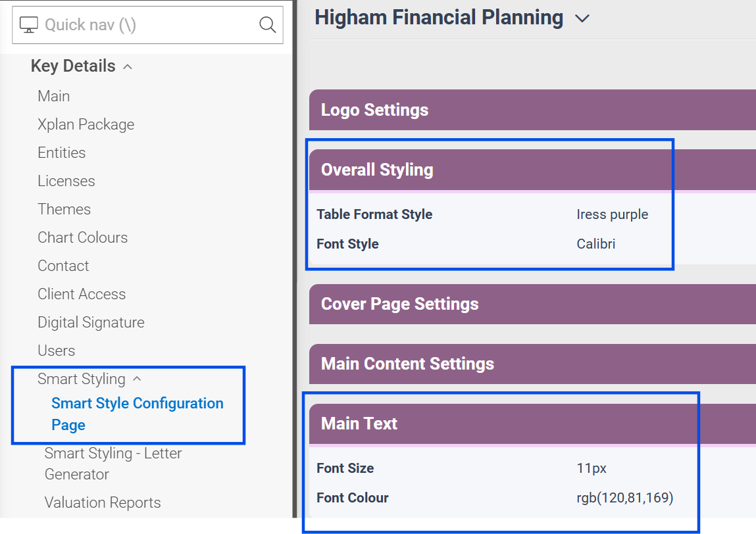Go to Entities in the sidebar
Screen dimensions: 756x534
click(62, 153)
